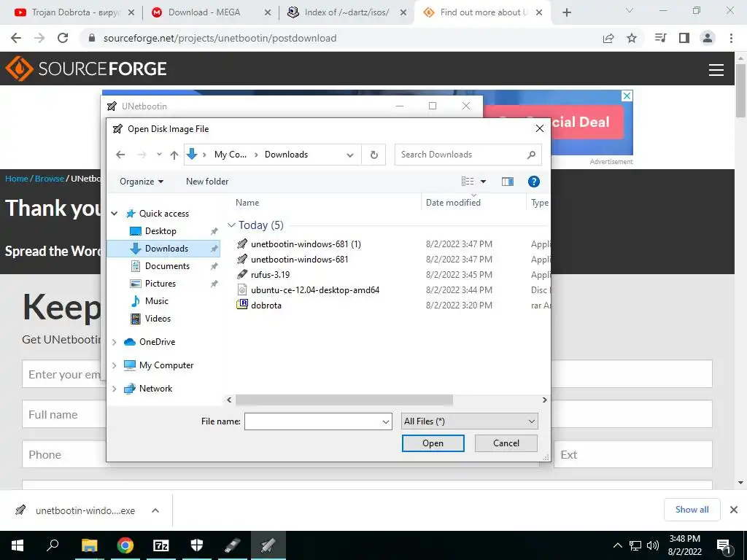Expand the Network tree node
This screenshot has height=560, width=747.
115,389
